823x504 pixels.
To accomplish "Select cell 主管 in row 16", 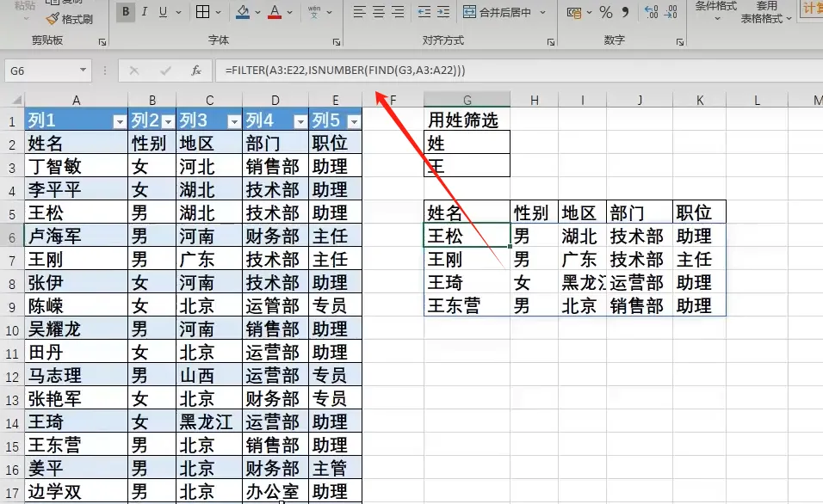I will (336, 469).
